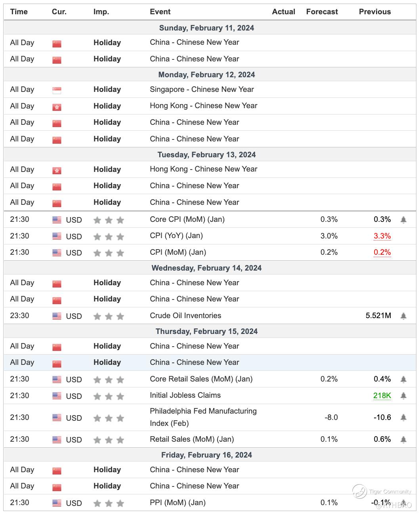Click the Previous column header
420x515 pixels.
click(374, 12)
